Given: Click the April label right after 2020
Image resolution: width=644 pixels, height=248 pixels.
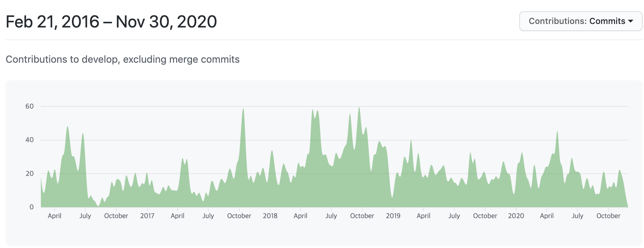Looking at the screenshot, I should pos(547,216).
